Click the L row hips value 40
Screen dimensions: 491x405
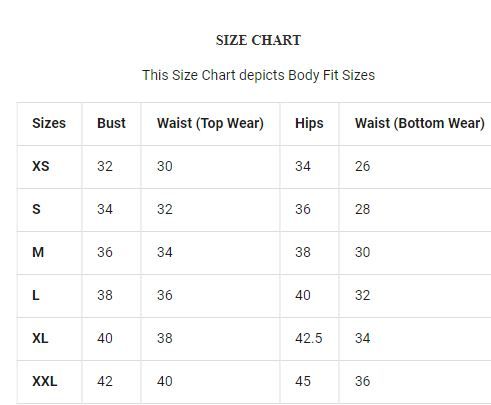point(303,295)
